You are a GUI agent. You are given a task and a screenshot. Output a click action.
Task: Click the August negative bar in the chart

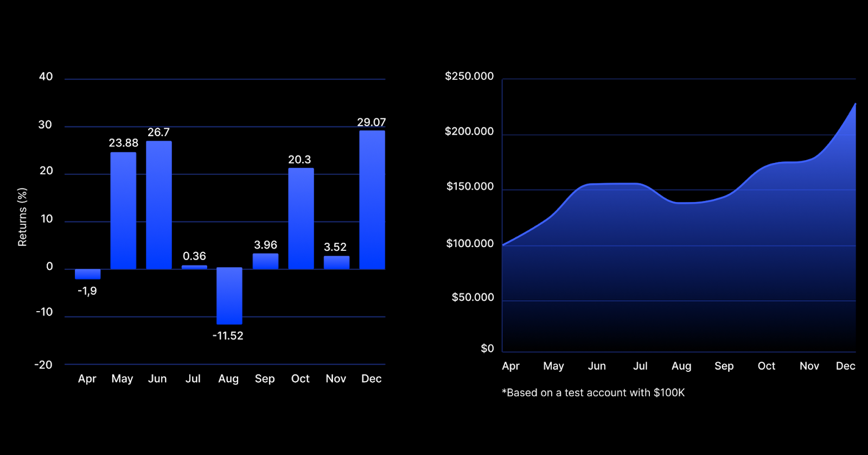click(229, 295)
